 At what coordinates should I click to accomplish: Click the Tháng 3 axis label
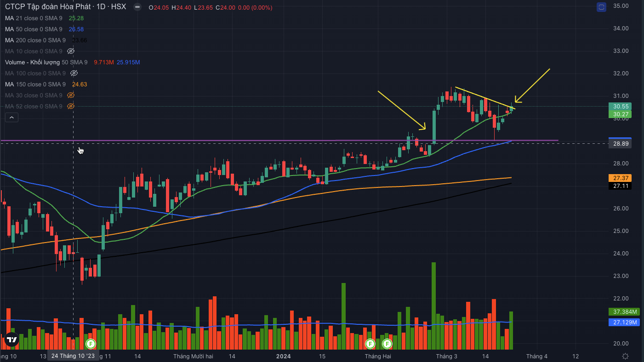tap(447, 356)
